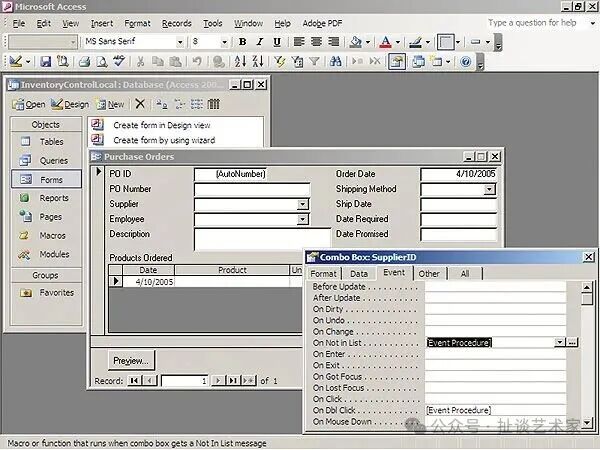Screen dimensions: 600x450
Task: Open the Font Color dropdown arrow
Action: pyautogui.click(x=398, y=42)
